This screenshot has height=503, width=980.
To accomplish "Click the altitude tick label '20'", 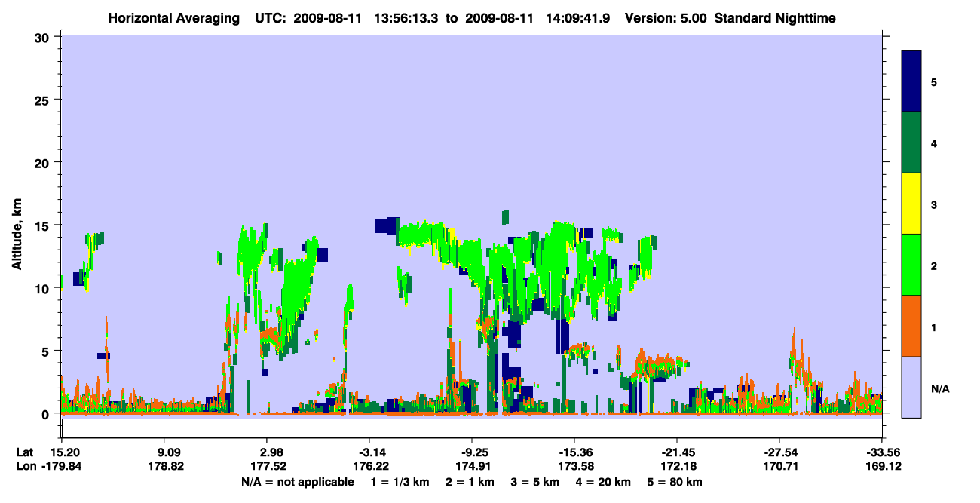I will pos(43,162).
